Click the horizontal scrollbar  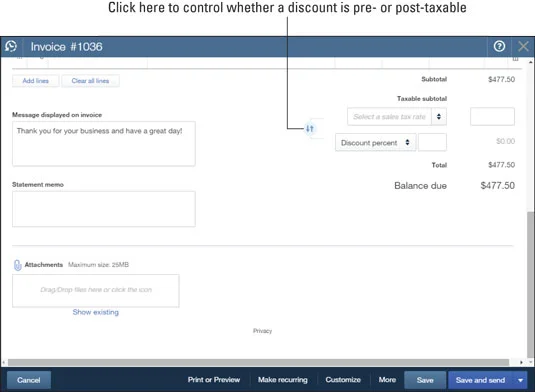click(258, 362)
